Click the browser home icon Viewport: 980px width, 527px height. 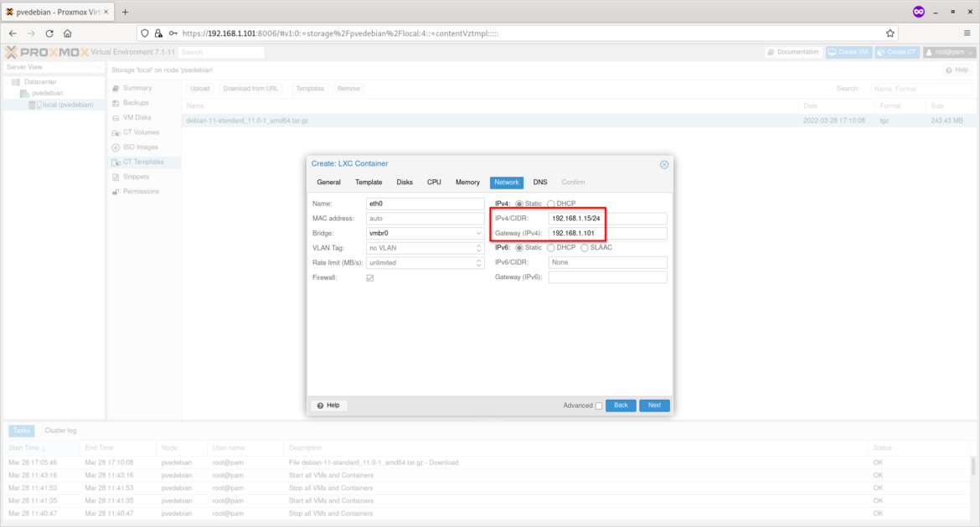[x=67, y=34]
